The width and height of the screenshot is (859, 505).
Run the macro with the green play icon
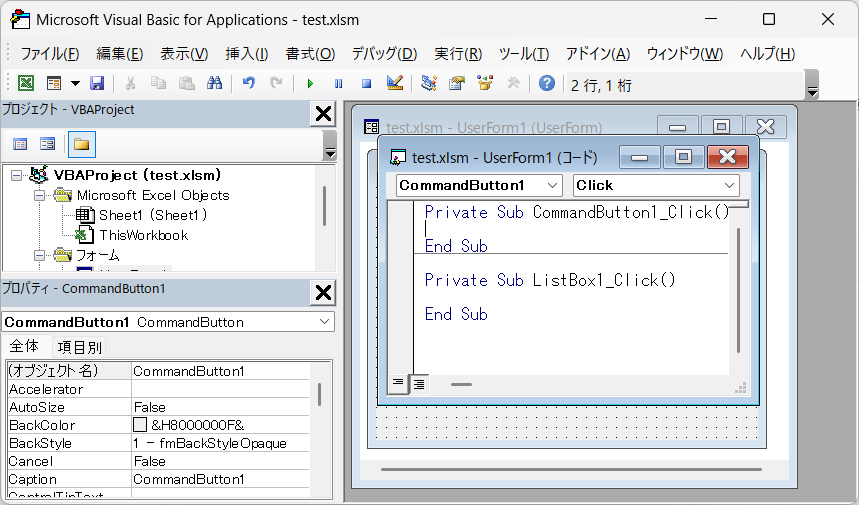point(310,83)
